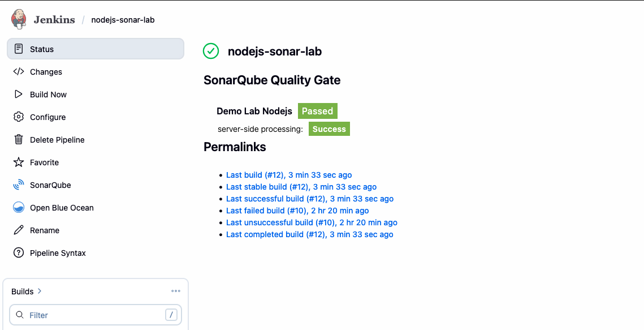Open the Pipeline Syntax help icon
Image resolution: width=644 pixels, height=330 pixels.
(19, 253)
